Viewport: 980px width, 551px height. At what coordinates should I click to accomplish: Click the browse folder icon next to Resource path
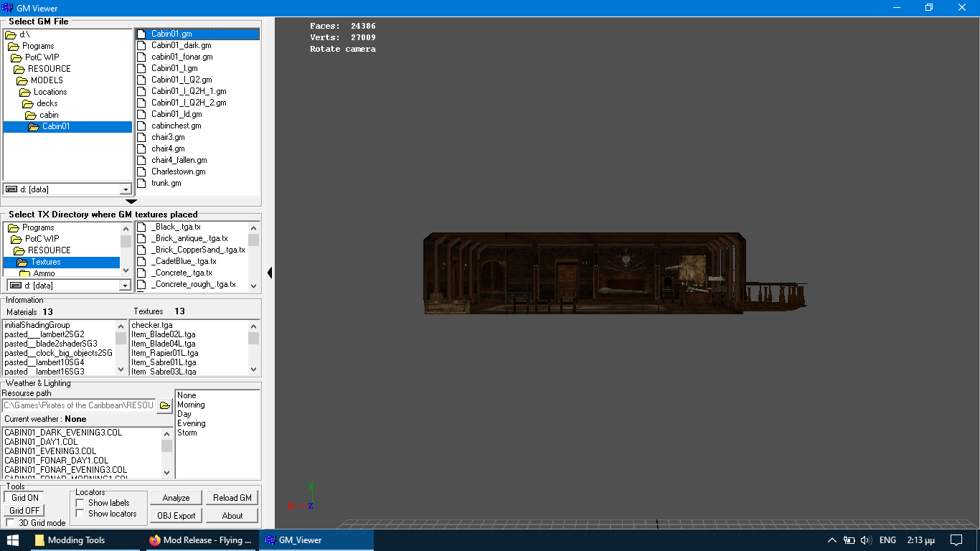click(165, 405)
